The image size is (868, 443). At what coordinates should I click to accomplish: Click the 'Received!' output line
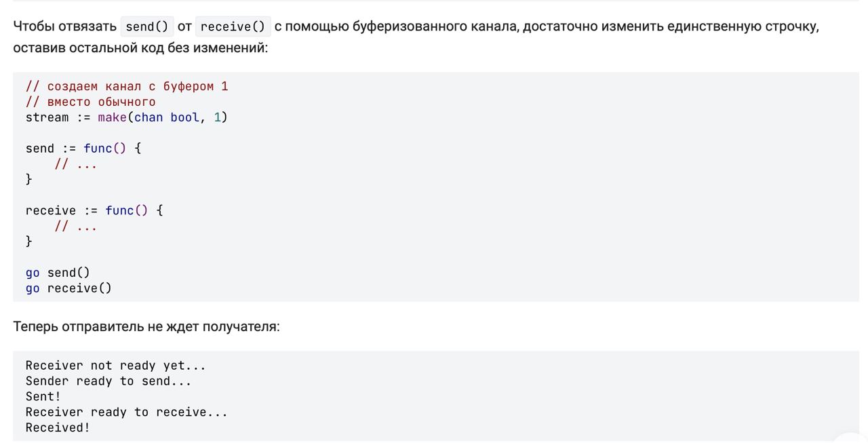click(58, 428)
